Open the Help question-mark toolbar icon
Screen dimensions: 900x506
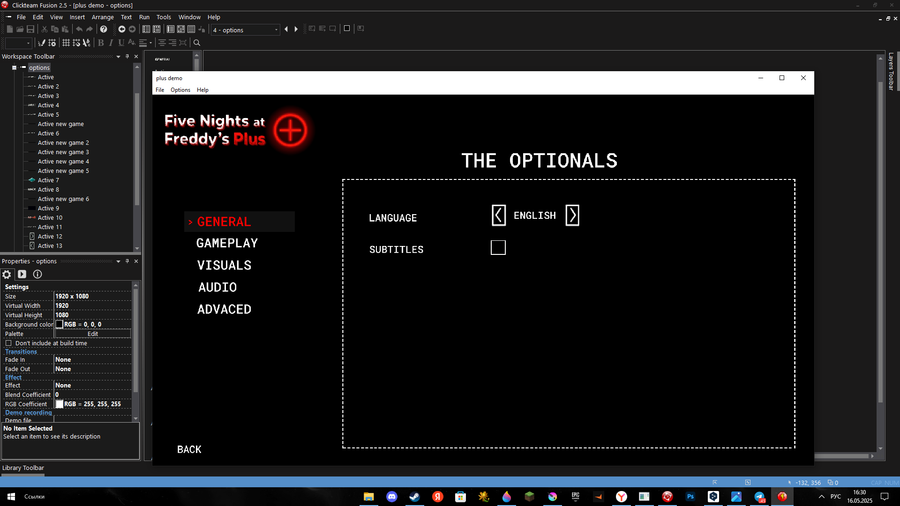coord(103,29)
